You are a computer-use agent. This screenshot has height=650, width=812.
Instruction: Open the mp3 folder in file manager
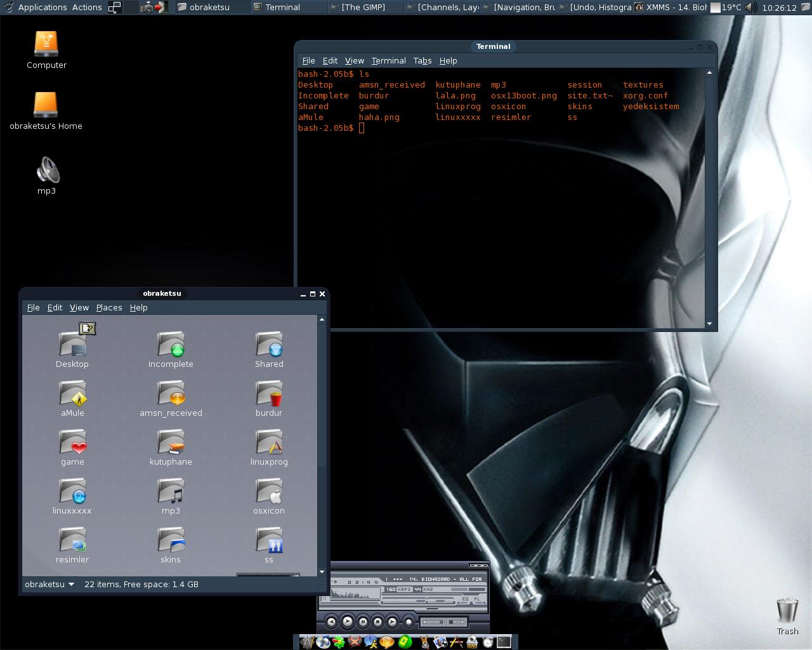click(171, 496)
